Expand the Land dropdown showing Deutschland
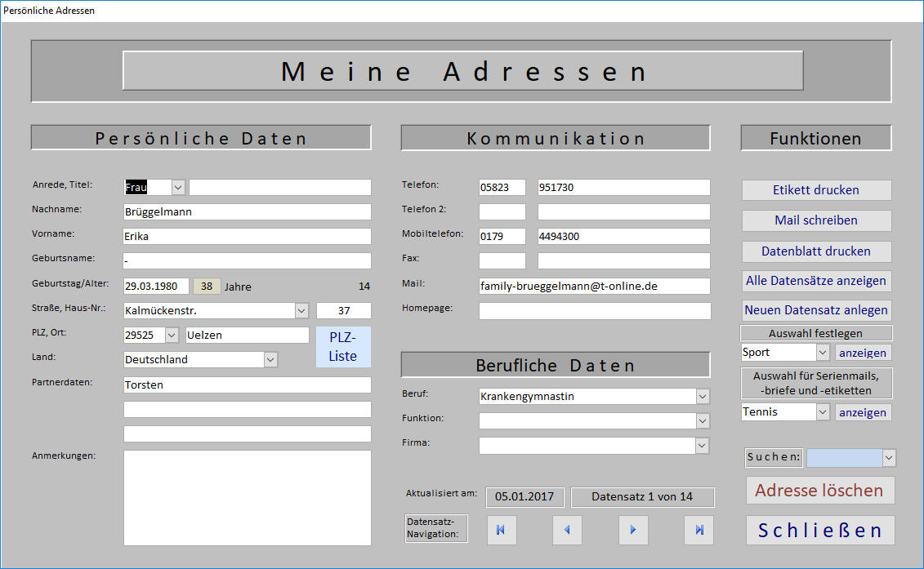The image size is (924, 569). 270,359
